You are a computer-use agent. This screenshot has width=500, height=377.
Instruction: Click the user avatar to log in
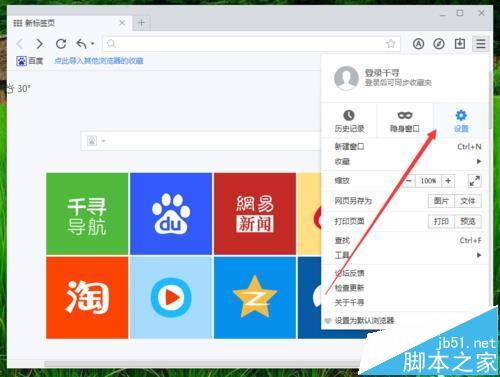pyautogui.click(x=346, y=78)
